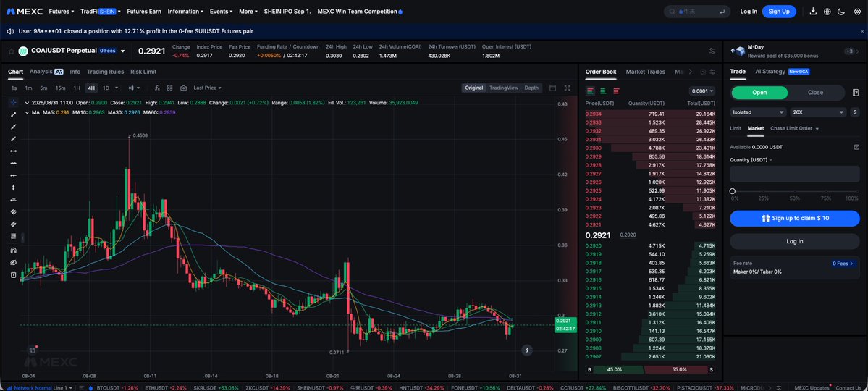Open the candlestick chart style dropdown

133,88
